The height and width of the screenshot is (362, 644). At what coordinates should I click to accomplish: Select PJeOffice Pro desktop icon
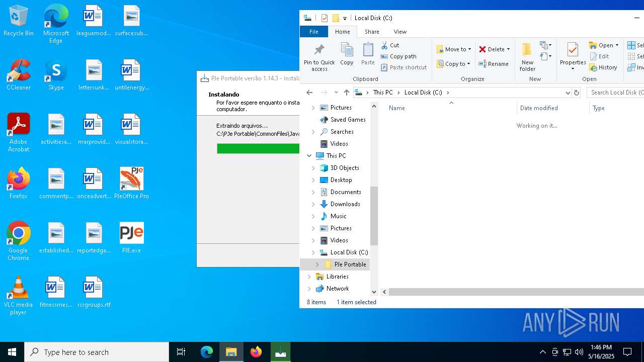coord(131,184)
